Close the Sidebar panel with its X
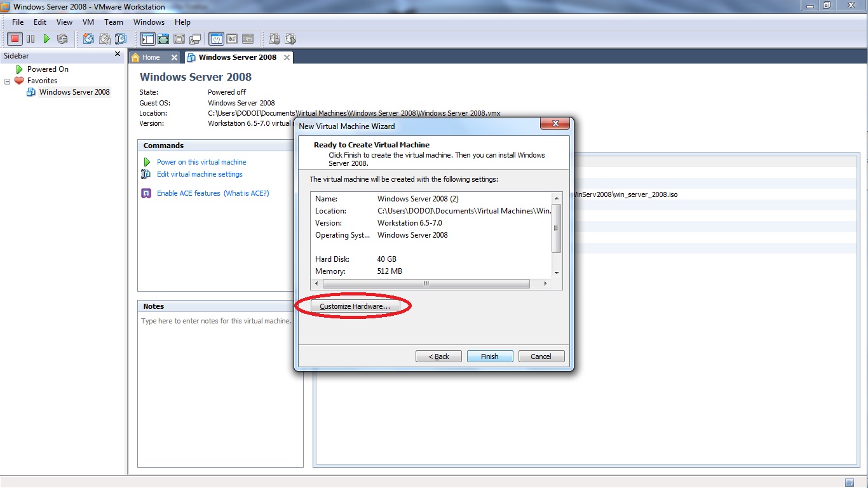Screen dimensions: 868x488 [118, 55]
